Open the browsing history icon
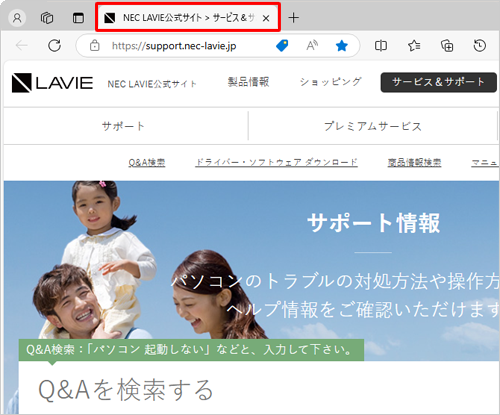 tap(479, 46)
